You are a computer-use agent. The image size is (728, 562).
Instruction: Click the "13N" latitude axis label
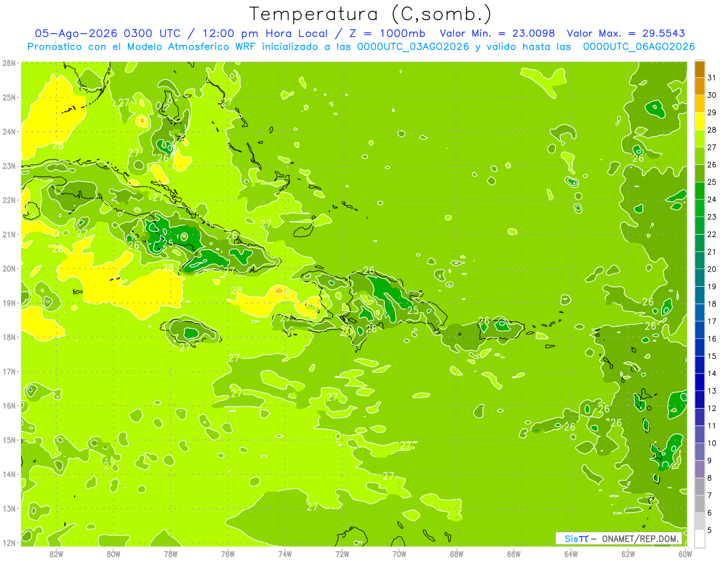pos(9,509)
